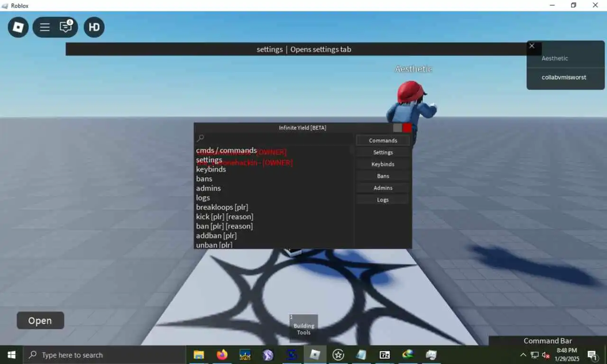The height and width of the screenshot is (364, 607).
Task: Open the Roblox logo menu
Action: coord(18,27)
